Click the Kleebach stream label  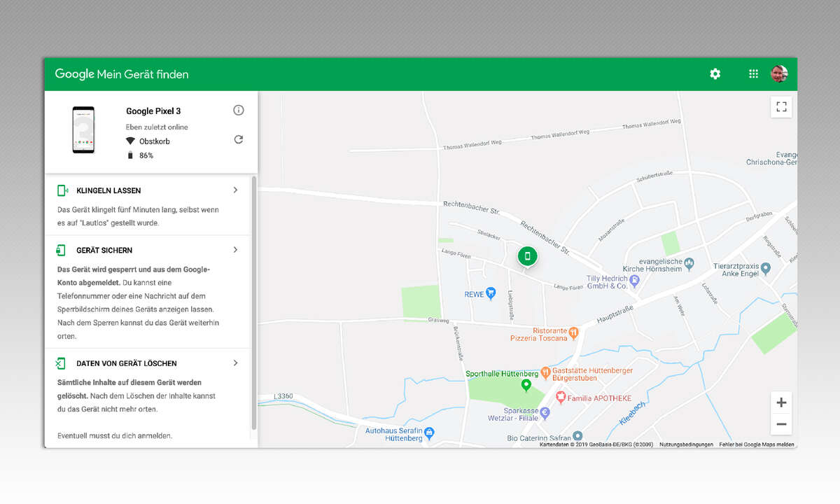[x=633, y=414]
